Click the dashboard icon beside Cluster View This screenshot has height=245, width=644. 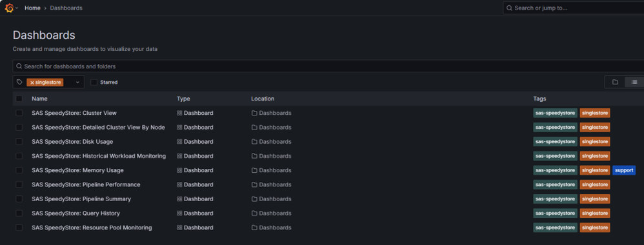pos(179,113)
